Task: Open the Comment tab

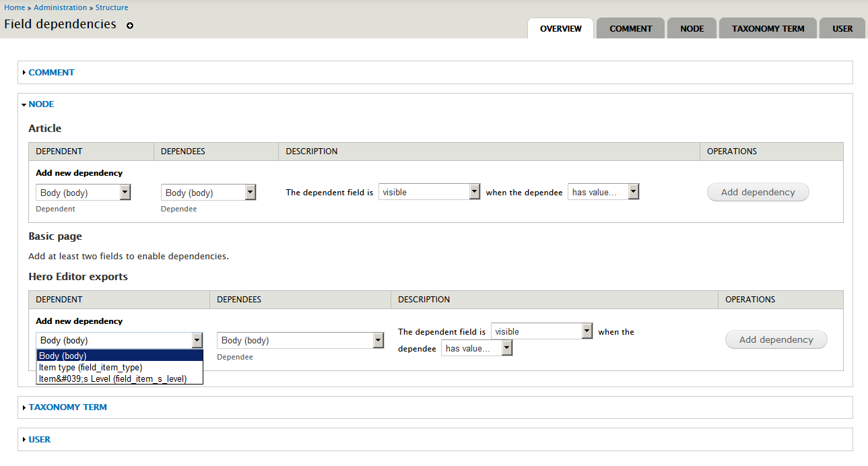Action: [631, 28]
